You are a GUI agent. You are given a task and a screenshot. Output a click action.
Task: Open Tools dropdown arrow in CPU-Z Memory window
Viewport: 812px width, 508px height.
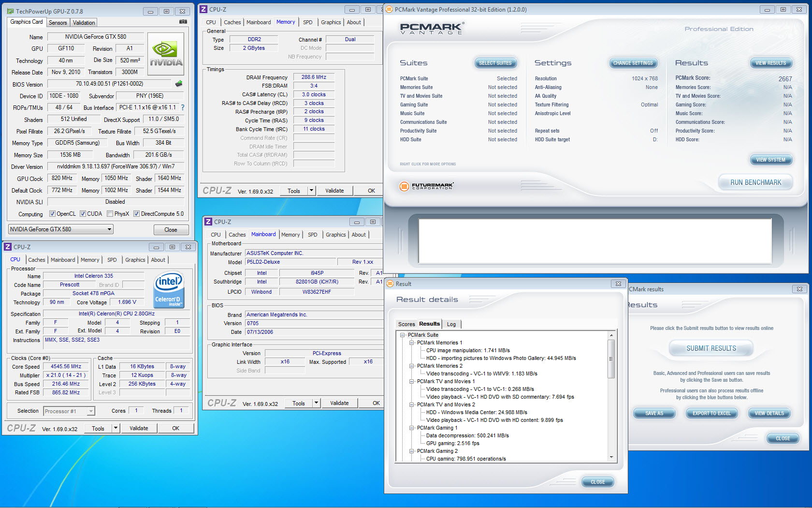coord(312,191)
